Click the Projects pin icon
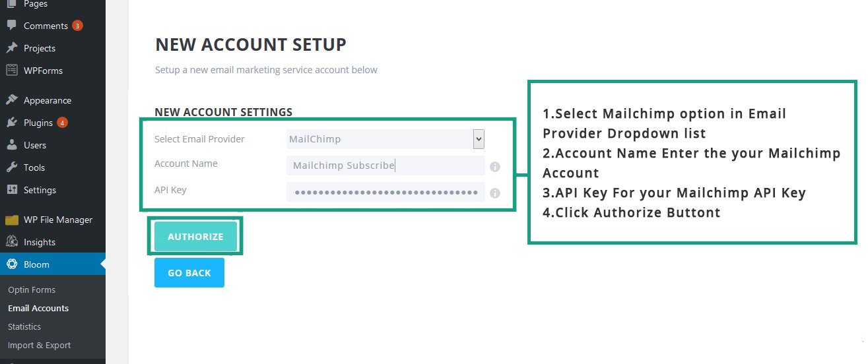Screen dimensions: 868x364 12,48
